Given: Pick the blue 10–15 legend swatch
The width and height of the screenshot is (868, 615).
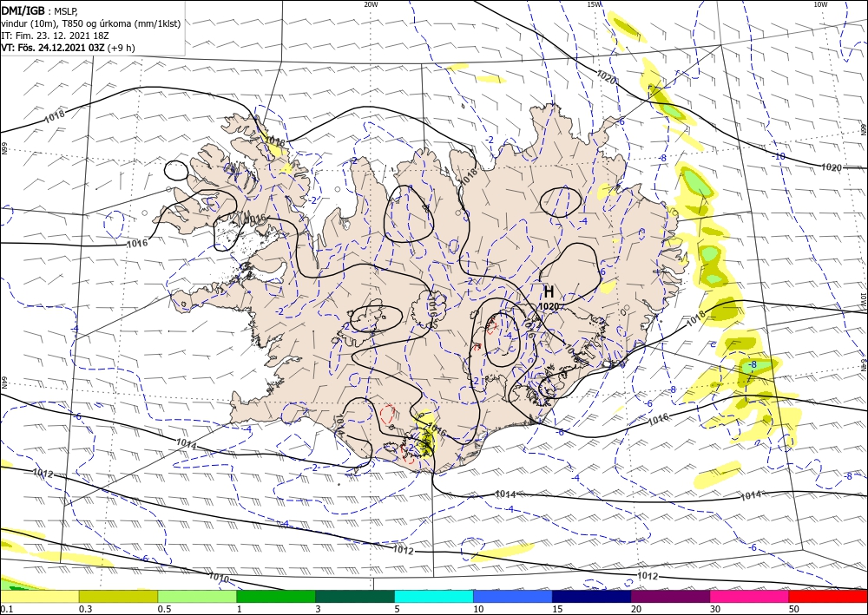Looking at the screenshot, I should 513,596.
